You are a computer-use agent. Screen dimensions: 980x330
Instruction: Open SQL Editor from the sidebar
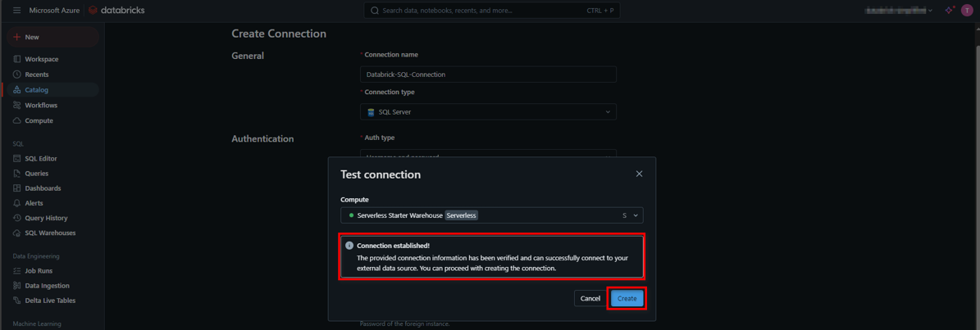(40, 159)
